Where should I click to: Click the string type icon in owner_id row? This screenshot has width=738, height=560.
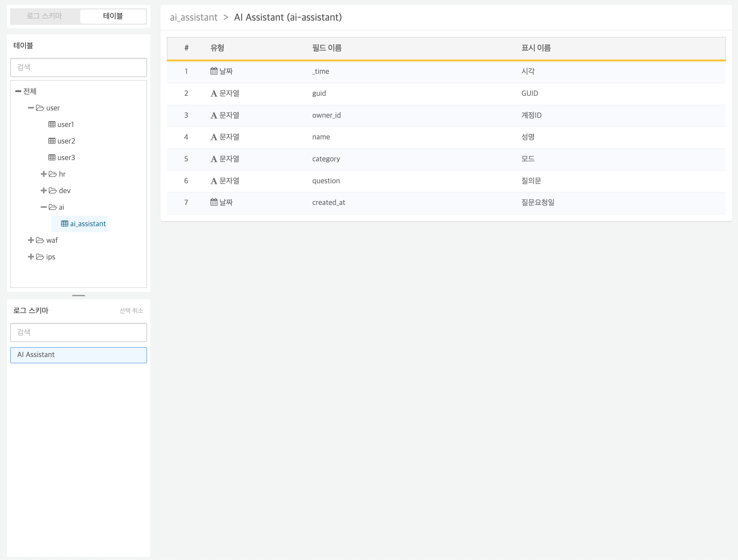point(214,115)
